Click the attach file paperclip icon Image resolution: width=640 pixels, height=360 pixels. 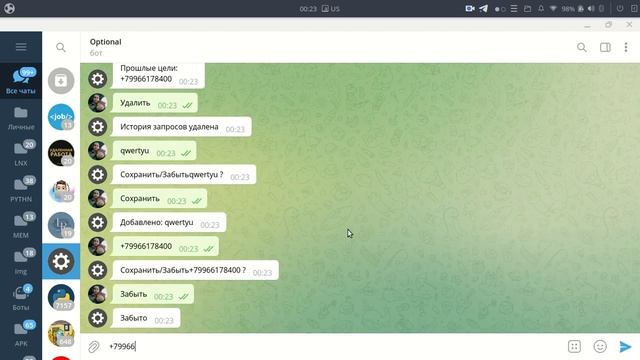pyautogui.click(x=94, y=347)
